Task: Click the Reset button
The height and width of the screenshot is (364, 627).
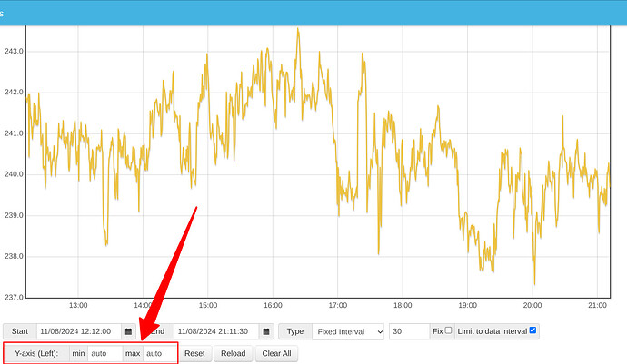Action: click(x=194, y=354)
